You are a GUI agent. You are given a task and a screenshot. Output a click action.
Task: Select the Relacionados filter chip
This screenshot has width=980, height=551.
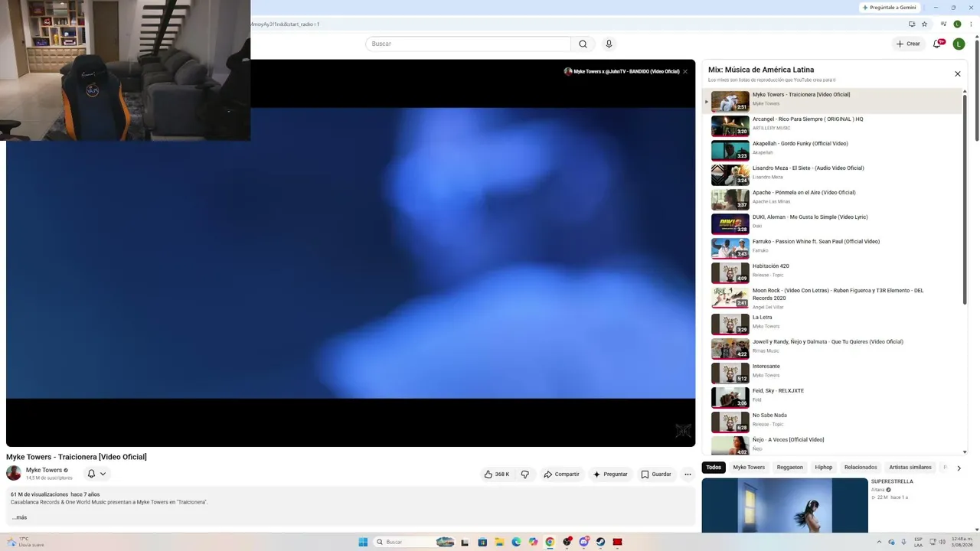(x=861, y=468)
